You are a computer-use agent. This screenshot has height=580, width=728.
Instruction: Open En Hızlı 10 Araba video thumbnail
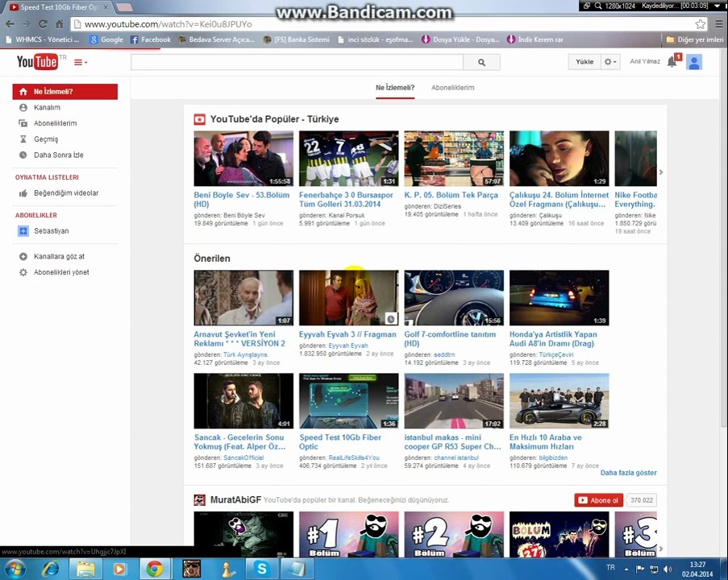coord(559,400)
